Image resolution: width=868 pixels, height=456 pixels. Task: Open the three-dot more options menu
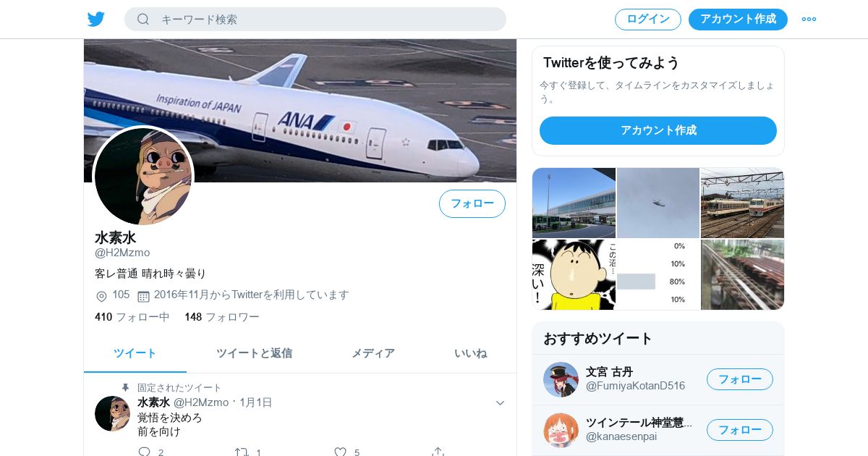(x=809, y=19)
